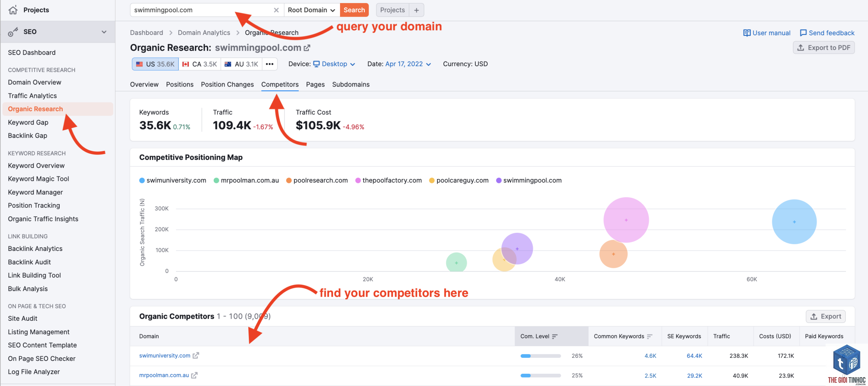The image size is (868, 386).
Task: Click the Send feedback chat icon
Action: point(803,33)
